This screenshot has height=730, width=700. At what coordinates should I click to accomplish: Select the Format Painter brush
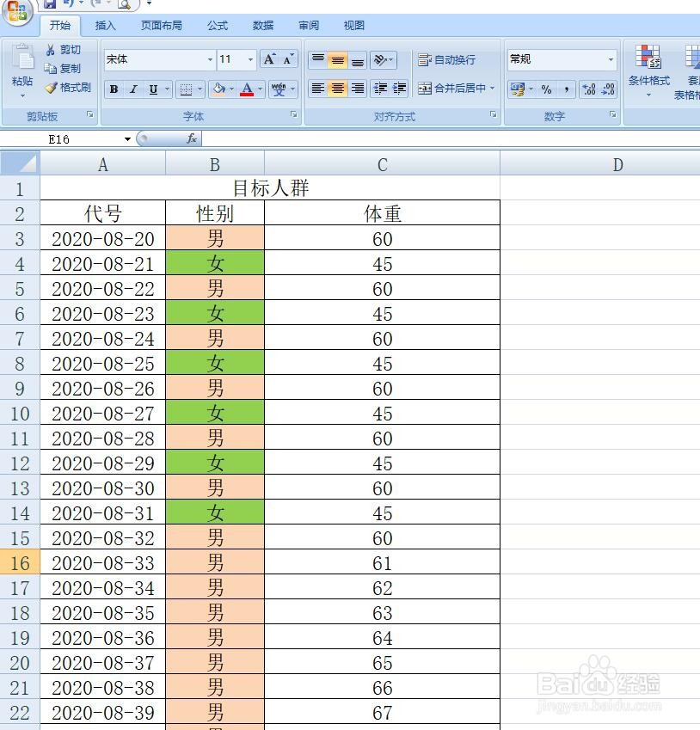pyautogui.click(x=52, y=87)
